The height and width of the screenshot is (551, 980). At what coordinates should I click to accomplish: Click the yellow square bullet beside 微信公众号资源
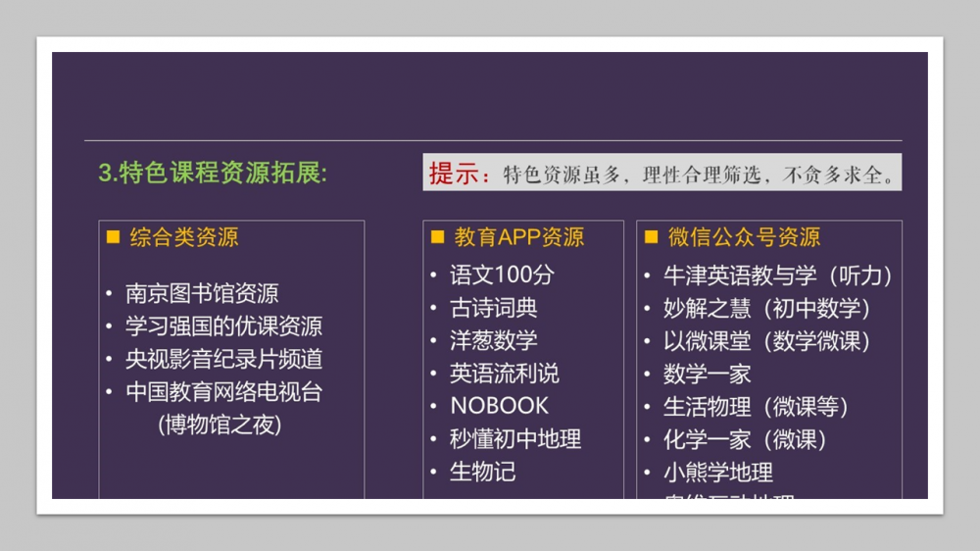tap(651, 237)
